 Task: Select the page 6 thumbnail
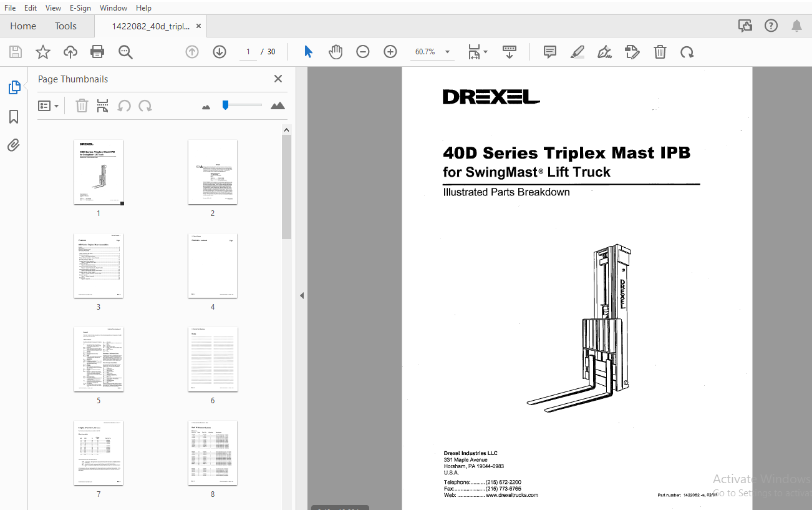pyautogui.click(x=213, y=360)
